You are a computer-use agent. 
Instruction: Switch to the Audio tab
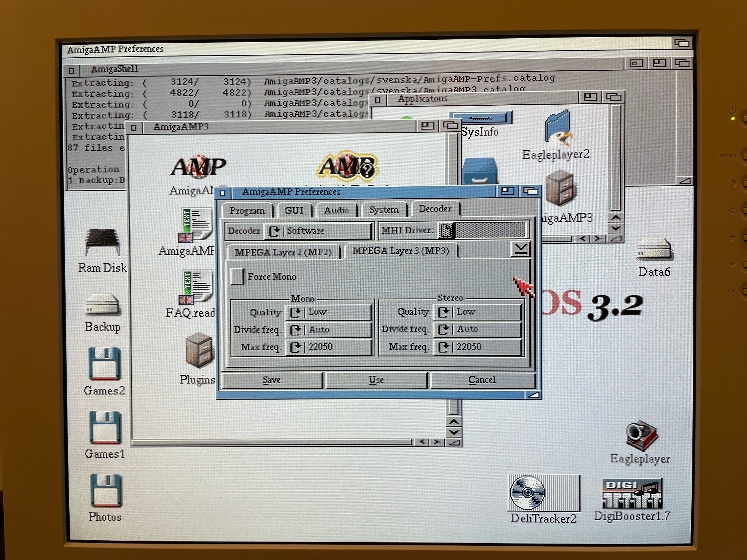(336, 210)
